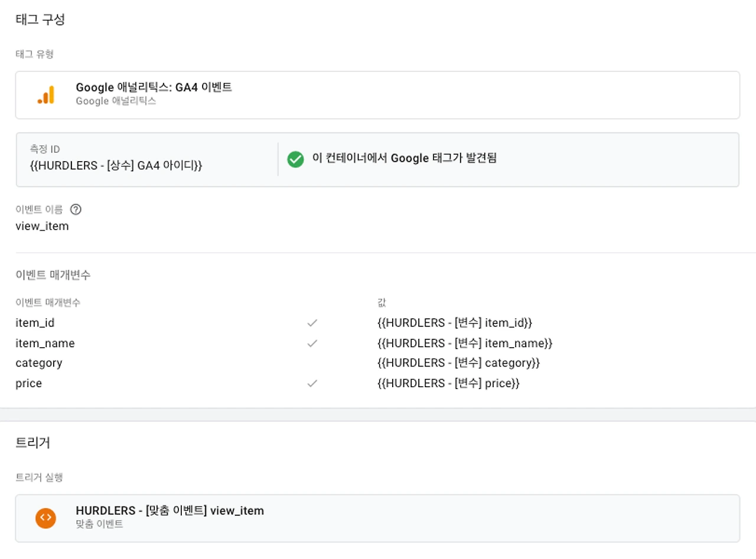Screen dimensions: 756x559
Task: Click the 태그 유형 label
Action: [x=34, y=54]
